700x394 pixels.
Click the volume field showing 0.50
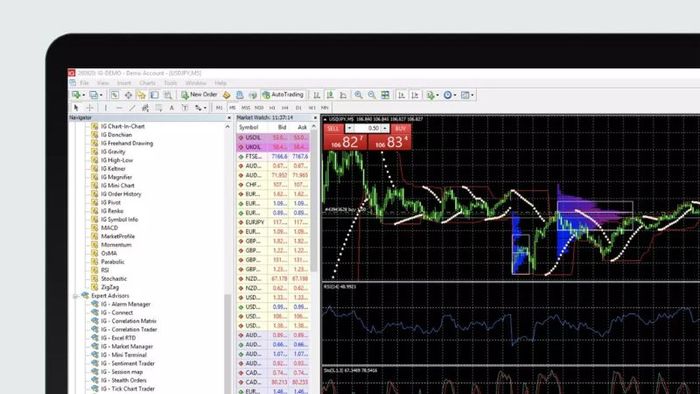(x=367, y=129)
